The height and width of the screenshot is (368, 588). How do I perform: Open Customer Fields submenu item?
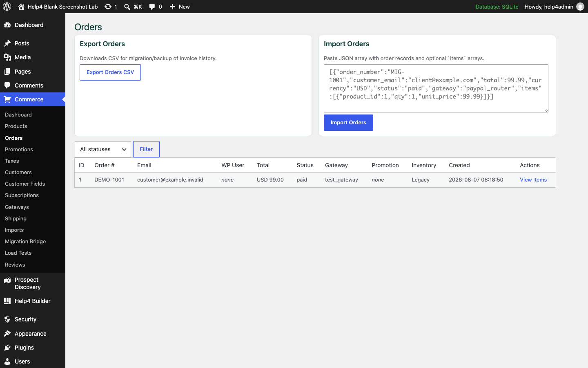coord(25,184)
